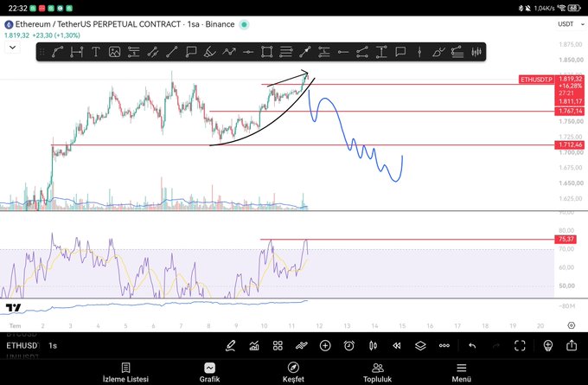Tap the green market status dot
Image resolution: width=588 pixels, height=385 pixels.
(x=244, y=24)
